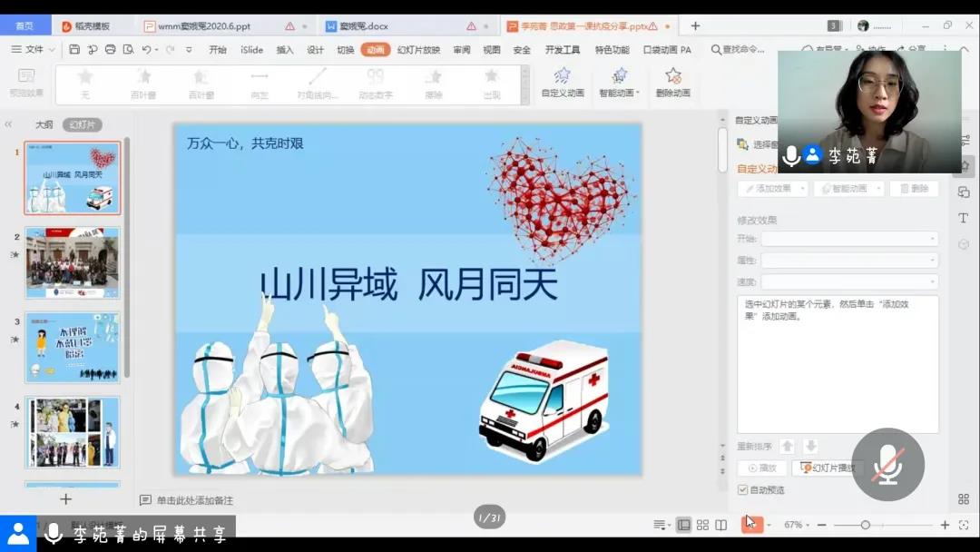Screen dimensions: 980x552
Task: Click fit-slide-to-window icon
Action: pos(964,525)
